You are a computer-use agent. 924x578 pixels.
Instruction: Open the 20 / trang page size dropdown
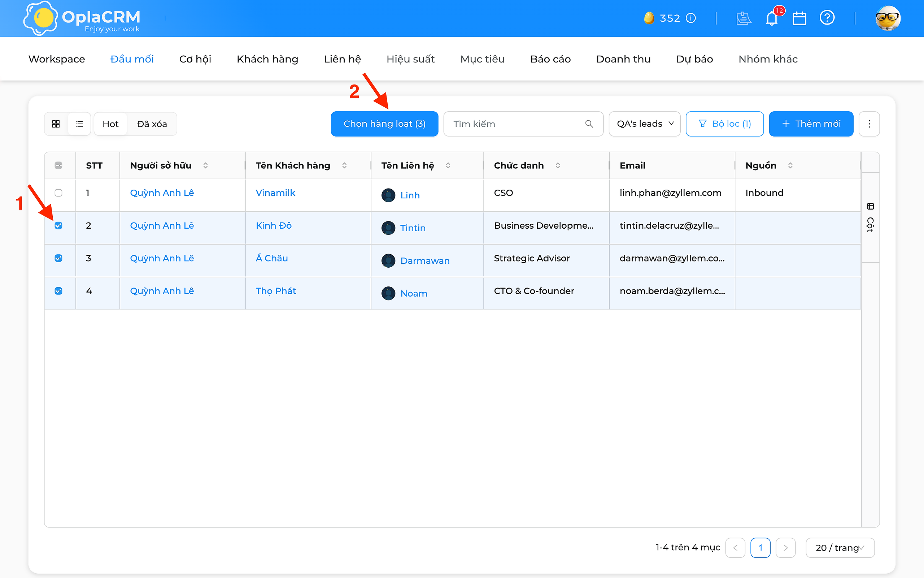(x=840, y=548)
